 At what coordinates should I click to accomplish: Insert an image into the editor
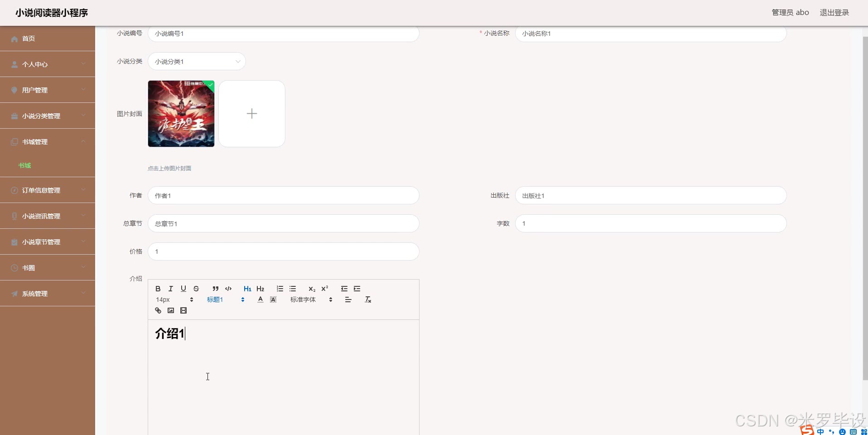[x=171, y=310]
